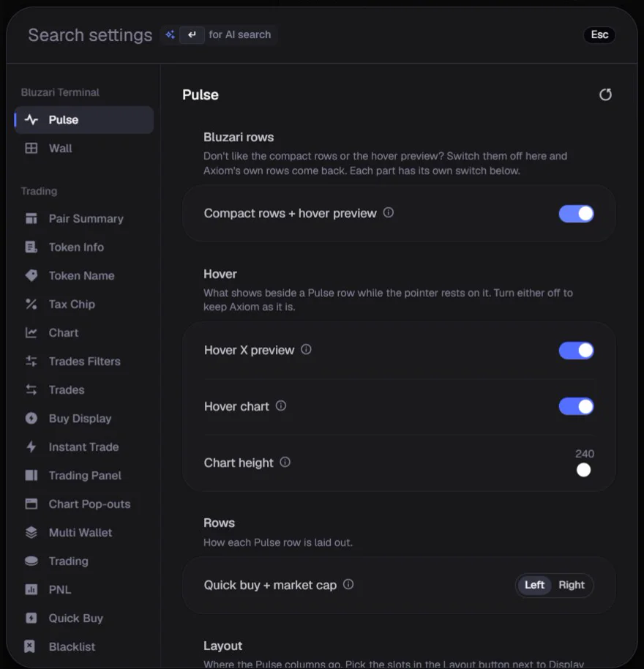
Task: Select Multi Wallet in the sidebar
Action: click(84, 532)
